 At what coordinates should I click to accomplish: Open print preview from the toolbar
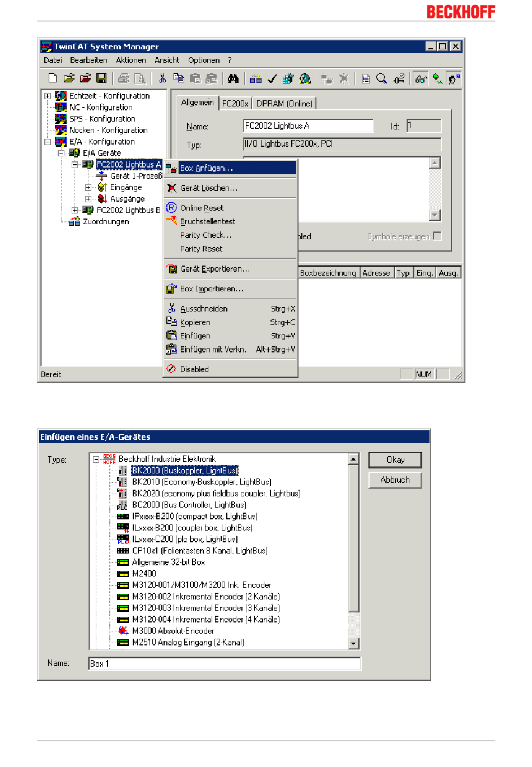coord(140,78)
